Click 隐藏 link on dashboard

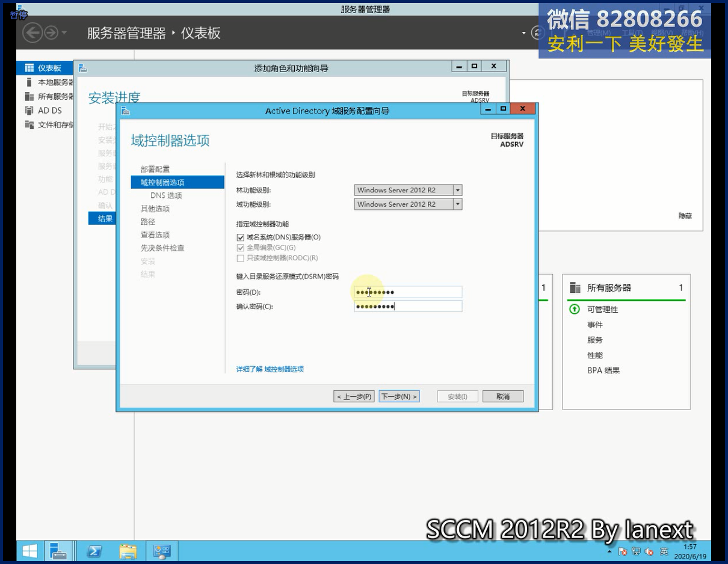pos(685,216)
